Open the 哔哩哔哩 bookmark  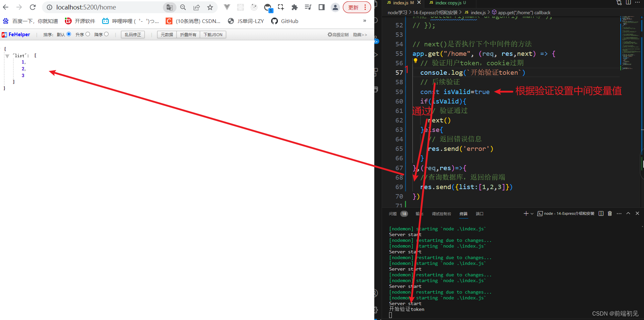tap(130, 21)
